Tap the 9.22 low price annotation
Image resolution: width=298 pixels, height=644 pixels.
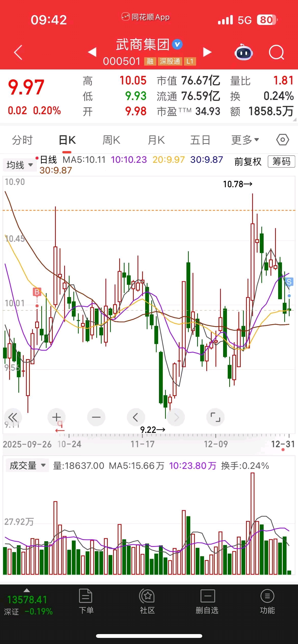(153, 430)
